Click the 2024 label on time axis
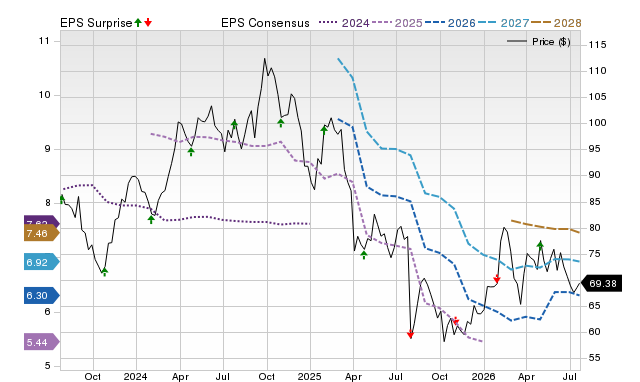 click(136, 376)
